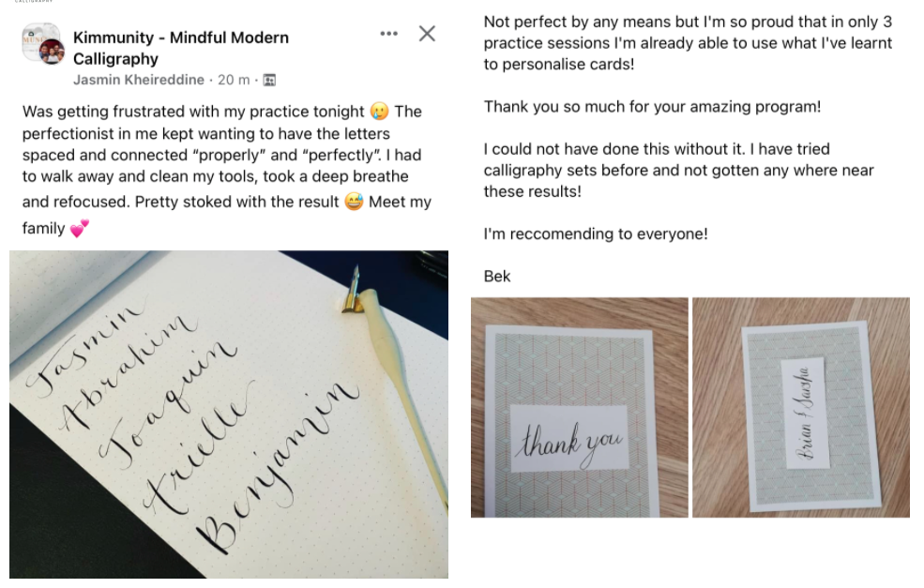Image resolution: width=924 pixels, height=588 pixels.
Task: Click "Thank you so much for your amazing program!"
Action: [x=652, y=107]
